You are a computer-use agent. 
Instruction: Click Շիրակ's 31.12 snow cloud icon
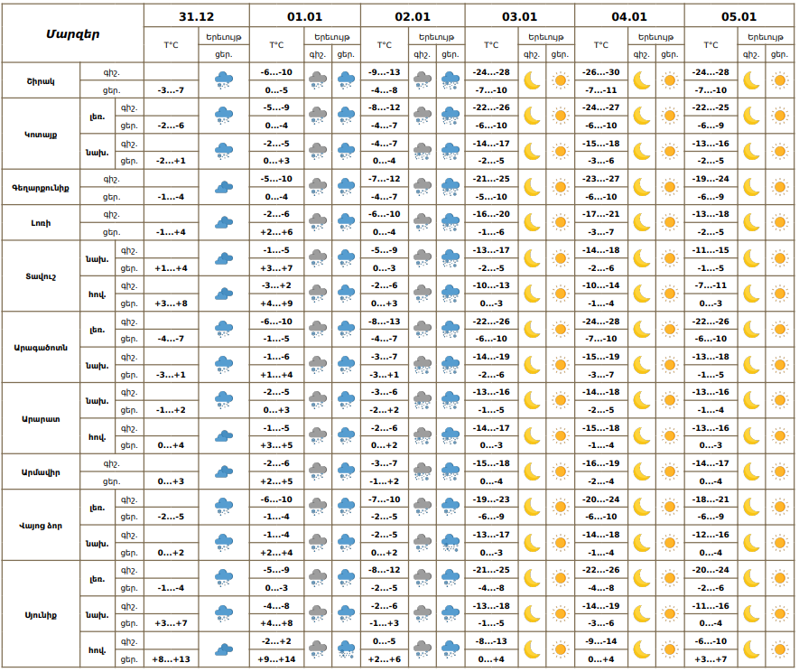point(223,80)
